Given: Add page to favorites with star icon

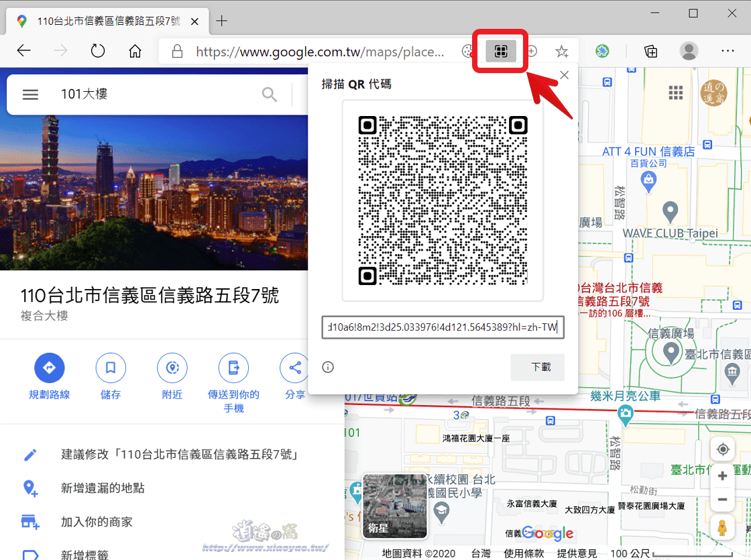Looking at the screenshot, I should (562, 51).
